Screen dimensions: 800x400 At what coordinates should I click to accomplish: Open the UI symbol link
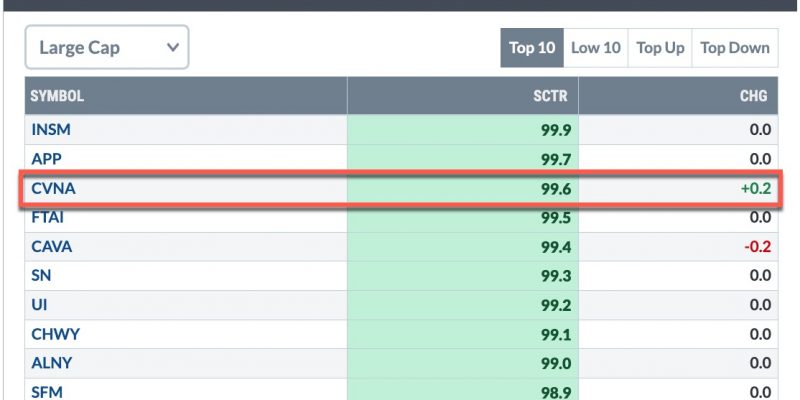click(x=39, y=305)
